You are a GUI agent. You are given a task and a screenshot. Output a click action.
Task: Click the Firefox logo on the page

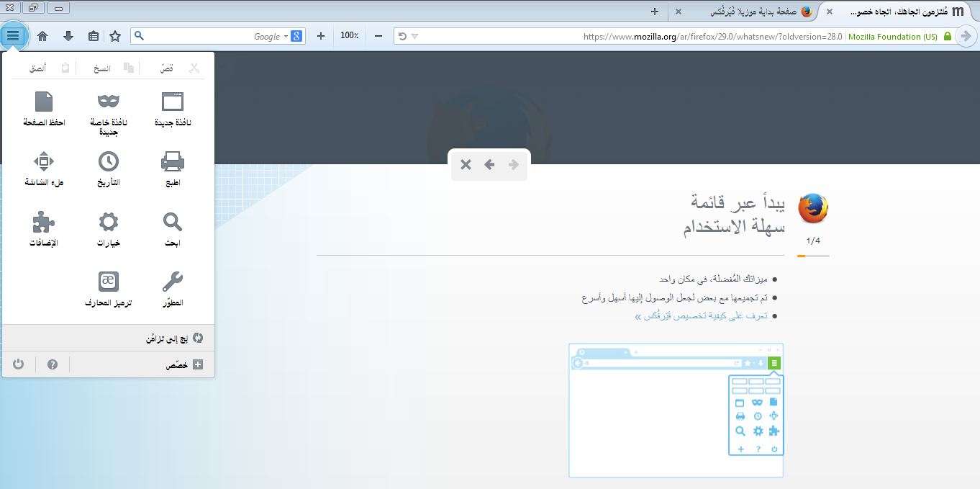[813, 209]
